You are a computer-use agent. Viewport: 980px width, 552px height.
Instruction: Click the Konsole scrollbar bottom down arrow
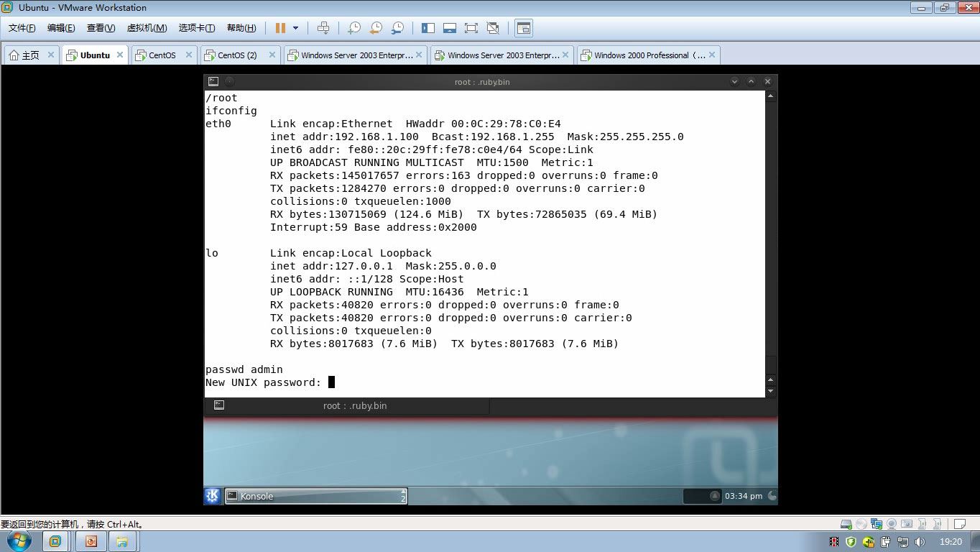coord(771,392)
